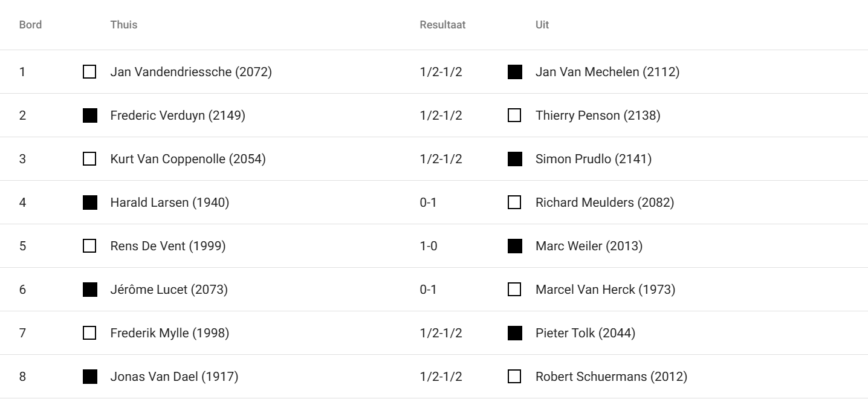This screenshot has width=868, height=399.
Task: Open player Kurt Van Coppenolle (2054)
Action: click(x=187, y=159)
